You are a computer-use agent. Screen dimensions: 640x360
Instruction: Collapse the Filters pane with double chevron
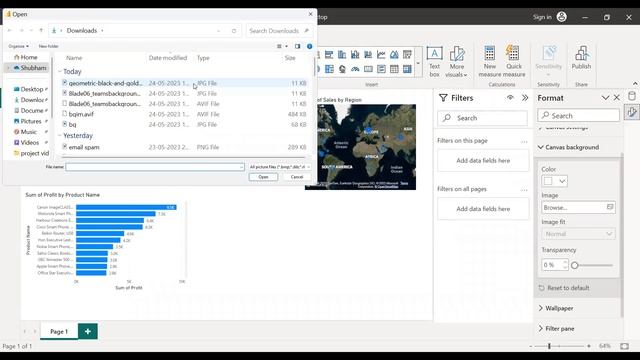point(525,98)
